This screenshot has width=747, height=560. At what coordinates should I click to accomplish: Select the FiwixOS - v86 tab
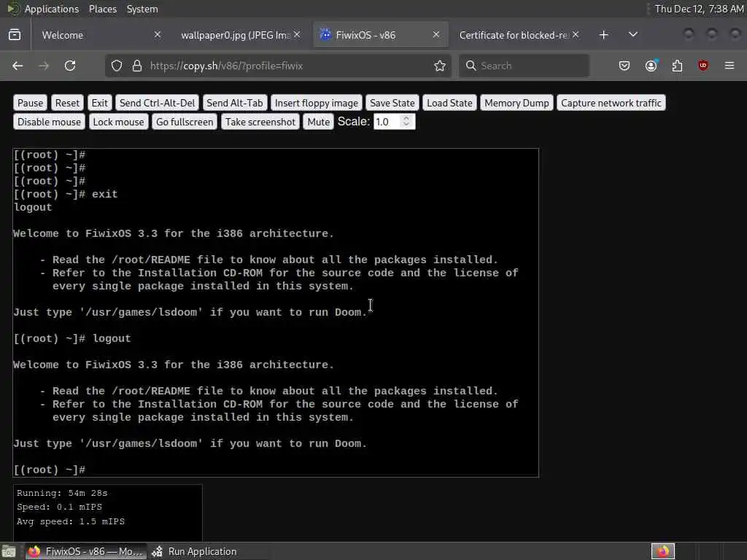pos(380,35)
